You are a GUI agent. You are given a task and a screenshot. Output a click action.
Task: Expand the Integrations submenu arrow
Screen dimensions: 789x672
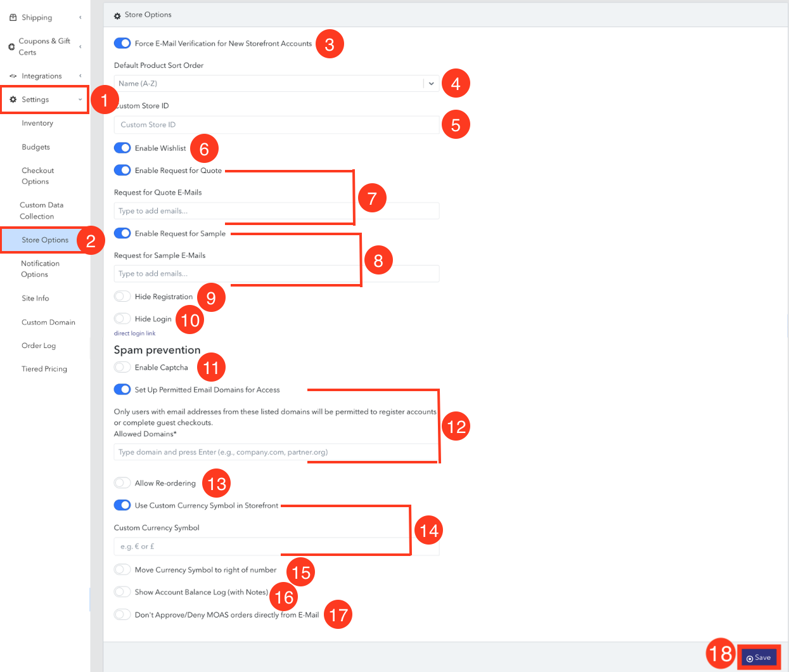point(80,76)
